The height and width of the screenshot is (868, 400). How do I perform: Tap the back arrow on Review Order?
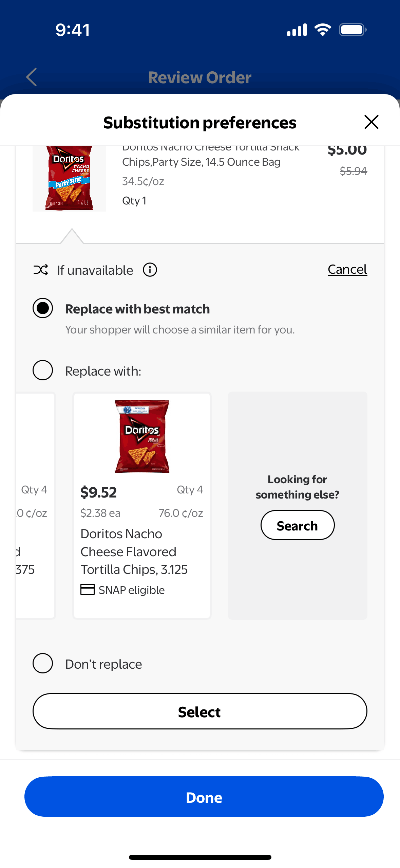tap(32, 77)
